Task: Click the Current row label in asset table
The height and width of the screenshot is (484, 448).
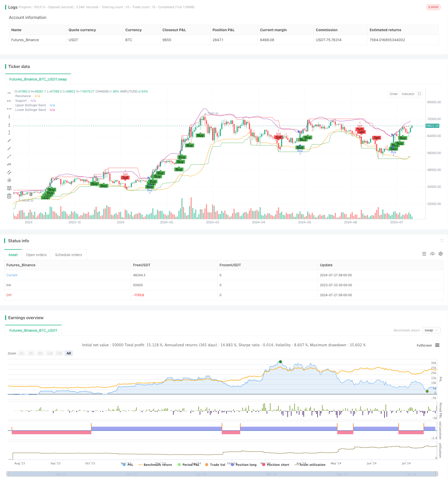Action: [12, 275]
